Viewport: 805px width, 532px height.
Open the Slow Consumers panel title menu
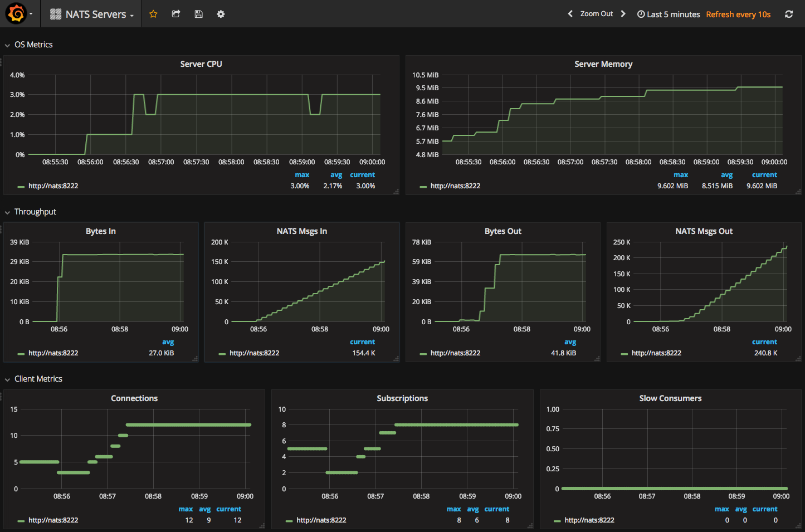click(670, 398)
